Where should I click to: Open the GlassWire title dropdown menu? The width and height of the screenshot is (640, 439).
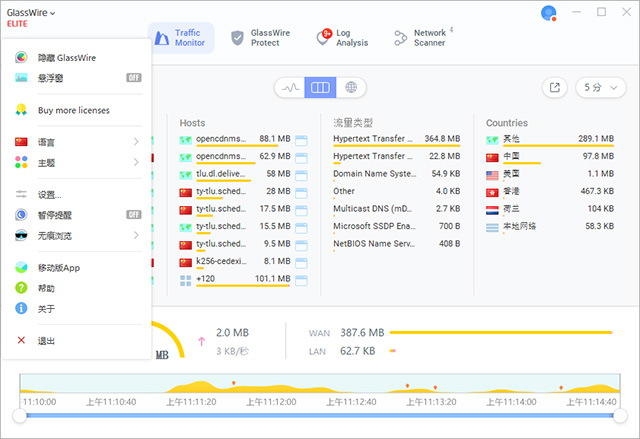31,12
